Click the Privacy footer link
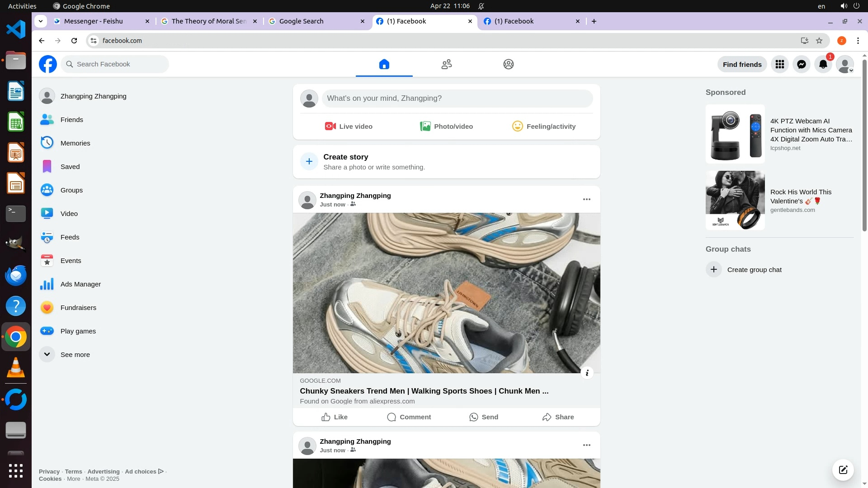Screen dimensions: 868x488 (x=49, y=471)
